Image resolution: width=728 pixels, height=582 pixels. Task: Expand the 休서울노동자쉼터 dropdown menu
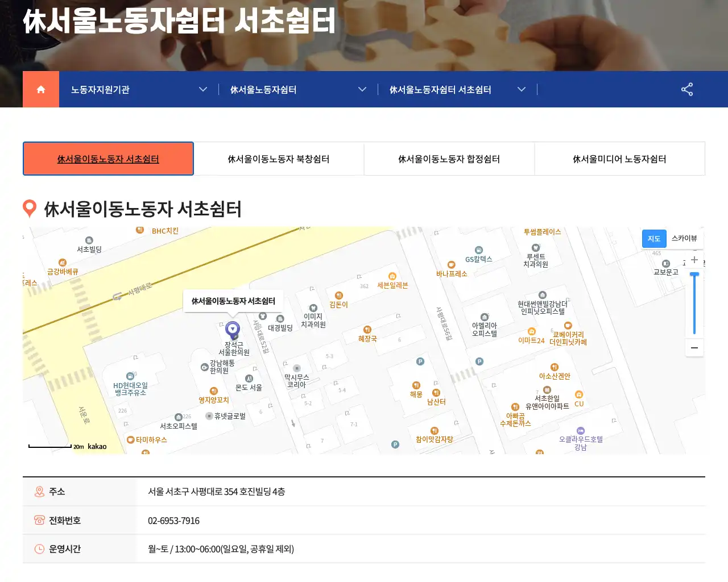(362, 89)
